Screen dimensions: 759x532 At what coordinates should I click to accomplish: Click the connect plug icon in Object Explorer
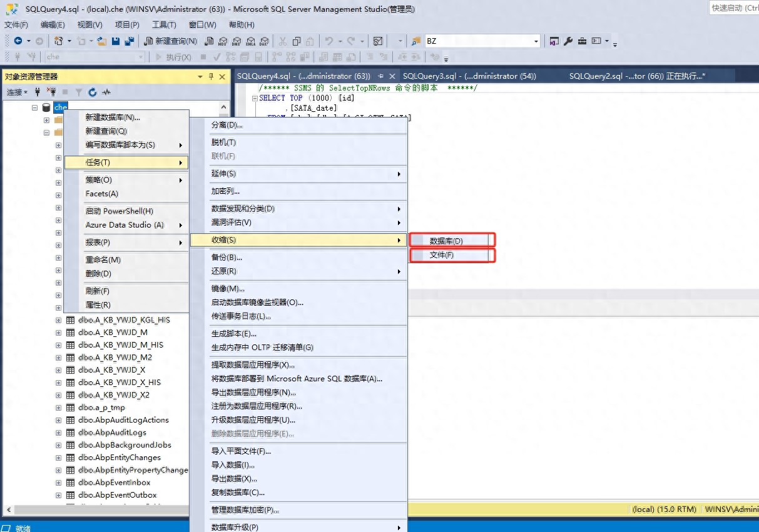[38, 92]
